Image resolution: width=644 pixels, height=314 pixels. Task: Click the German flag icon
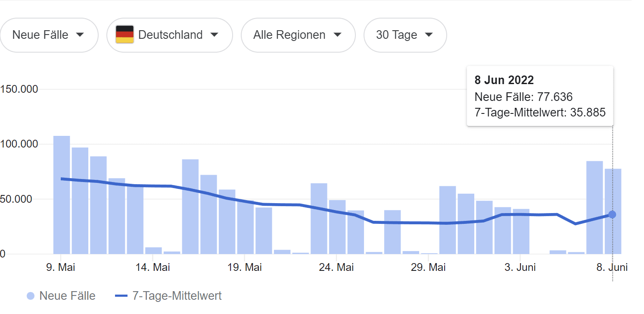(x=124, y=35)
